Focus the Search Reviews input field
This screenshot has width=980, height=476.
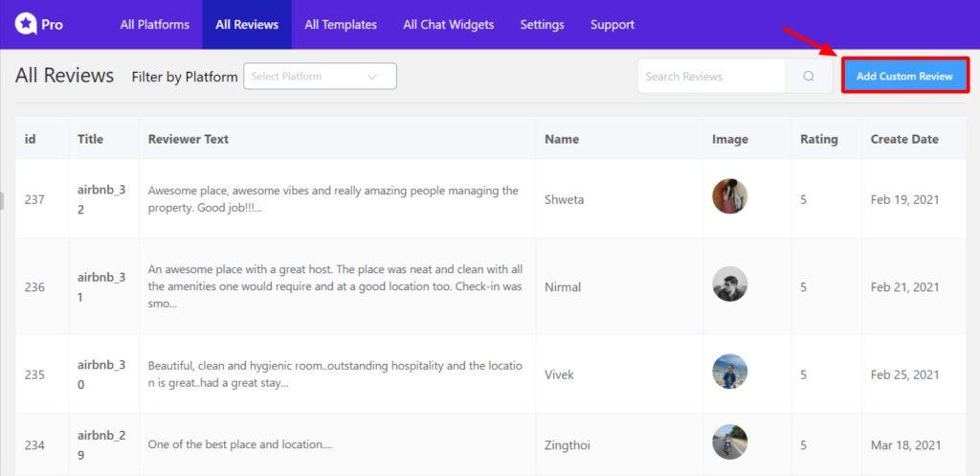(711, 77)
